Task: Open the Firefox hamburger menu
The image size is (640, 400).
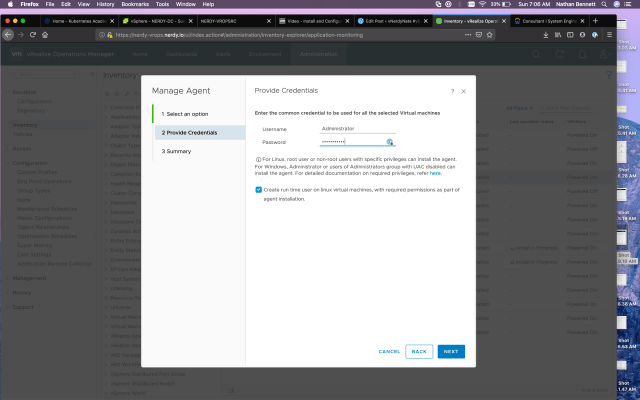Action: click(609, 35)
